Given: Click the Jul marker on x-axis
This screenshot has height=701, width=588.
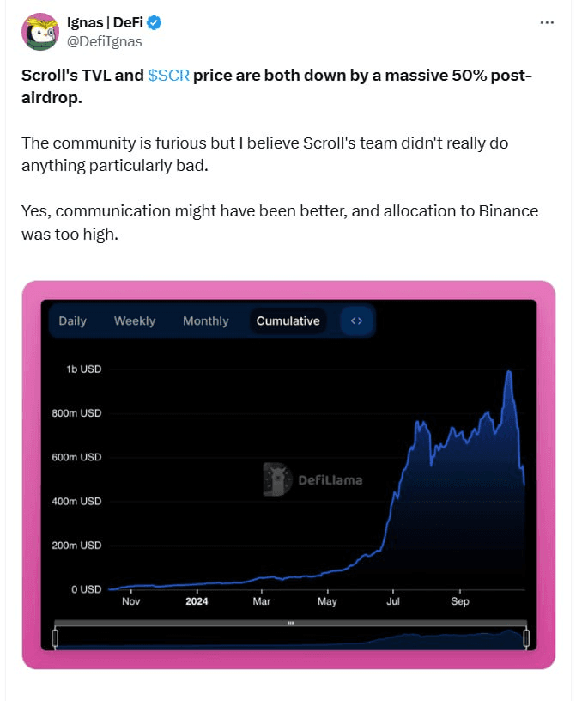Looking at the screenshot, I should (x=393, y=601).
